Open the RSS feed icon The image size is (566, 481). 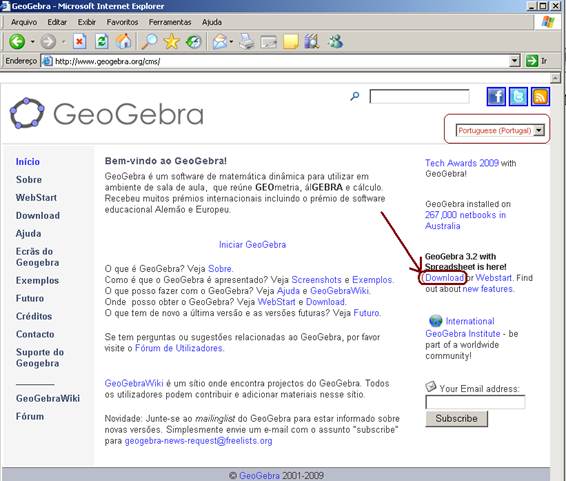(x=540, y=97)
